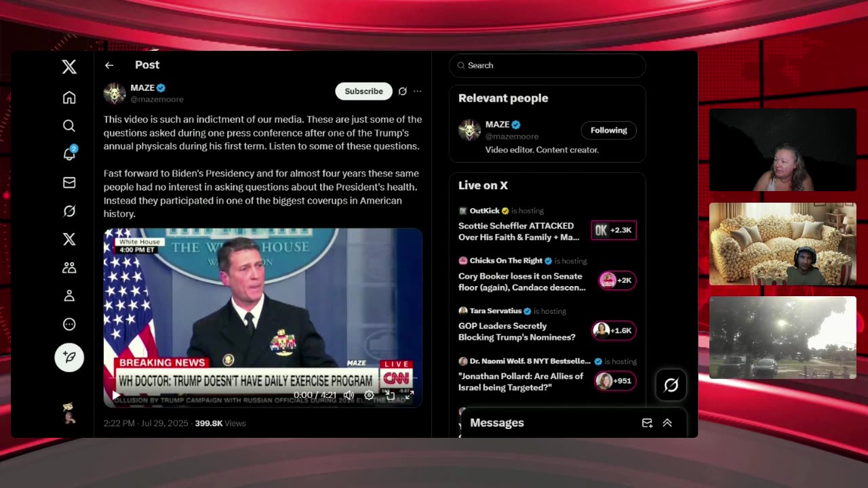Open account avatar at sidebar bottom
Screen dimensions: 868x488
point(69,412)
